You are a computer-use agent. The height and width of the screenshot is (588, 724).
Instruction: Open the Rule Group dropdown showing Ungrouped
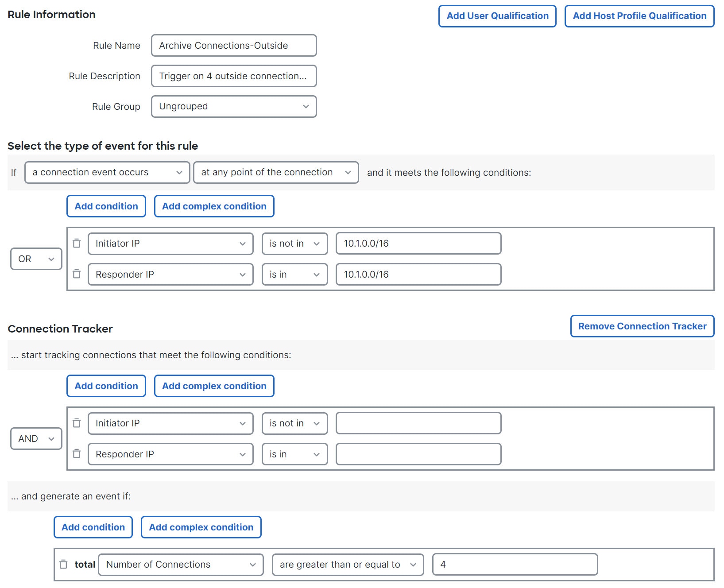[234, 106]
